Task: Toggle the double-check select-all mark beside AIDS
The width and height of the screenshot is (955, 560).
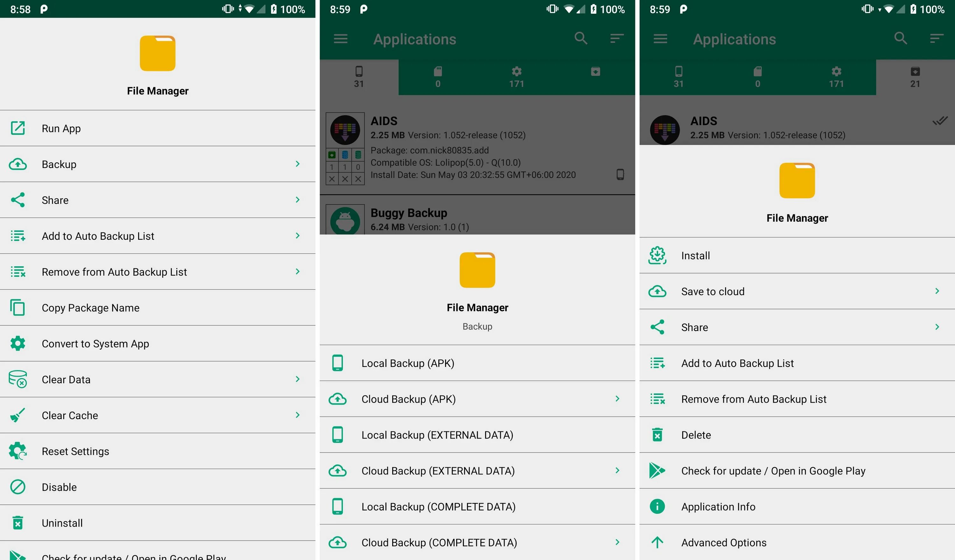Action: pyautogui.click(x=940, y=121)
